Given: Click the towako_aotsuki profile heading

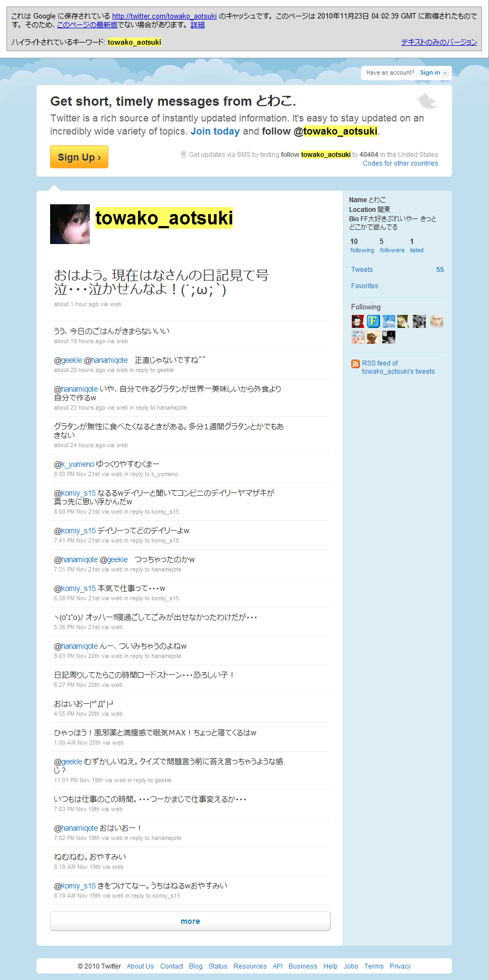Looking at the screenshot, I should (x=164, y=218).
